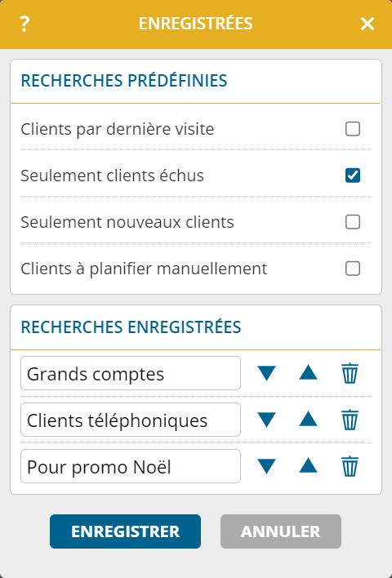The width and height of the screenshot is (392, 578).
Task: Enable Clients par dernière visite checkbox
Action: [x=353, y=129]
